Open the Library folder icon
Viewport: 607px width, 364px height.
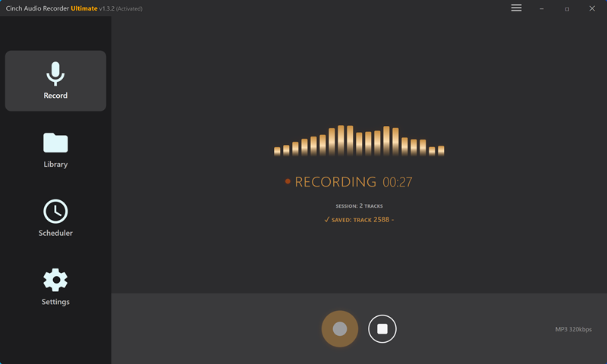[x=55, y=143]
